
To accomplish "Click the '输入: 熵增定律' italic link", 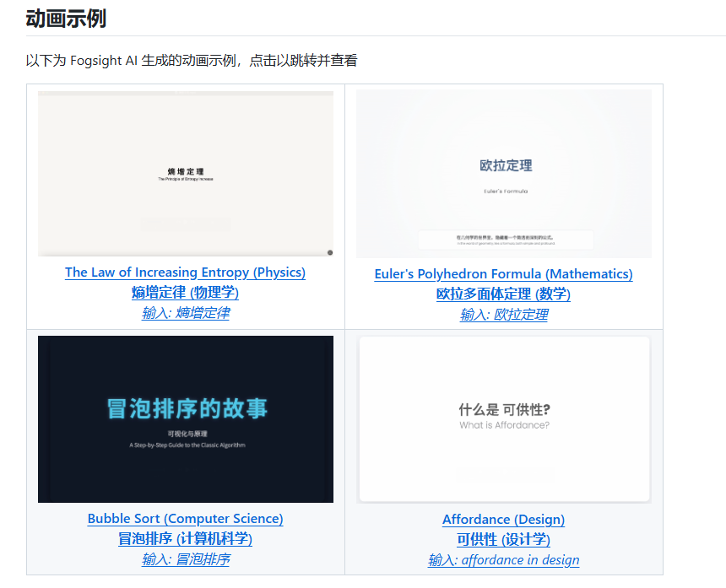I will point(185,313).
